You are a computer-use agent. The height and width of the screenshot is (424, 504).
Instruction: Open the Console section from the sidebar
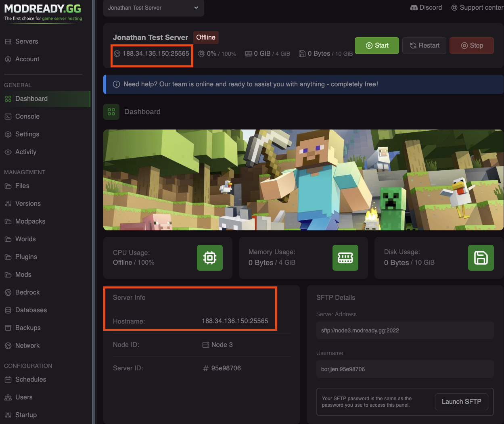pos(27,116)
